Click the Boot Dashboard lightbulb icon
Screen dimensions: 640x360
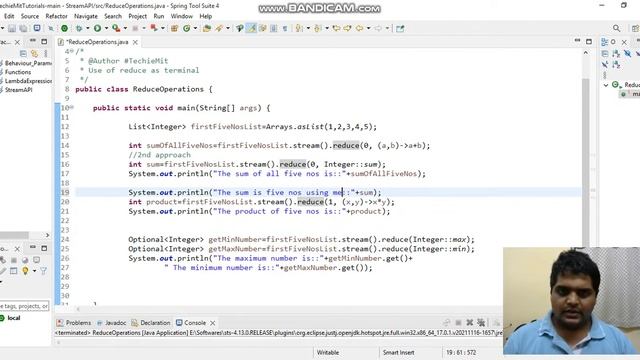(25, 271)
